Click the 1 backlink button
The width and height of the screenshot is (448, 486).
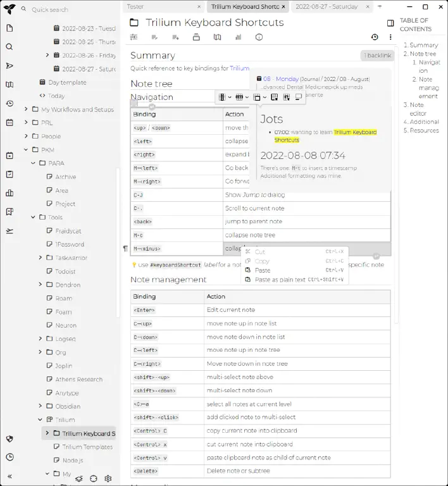(377, 56)
